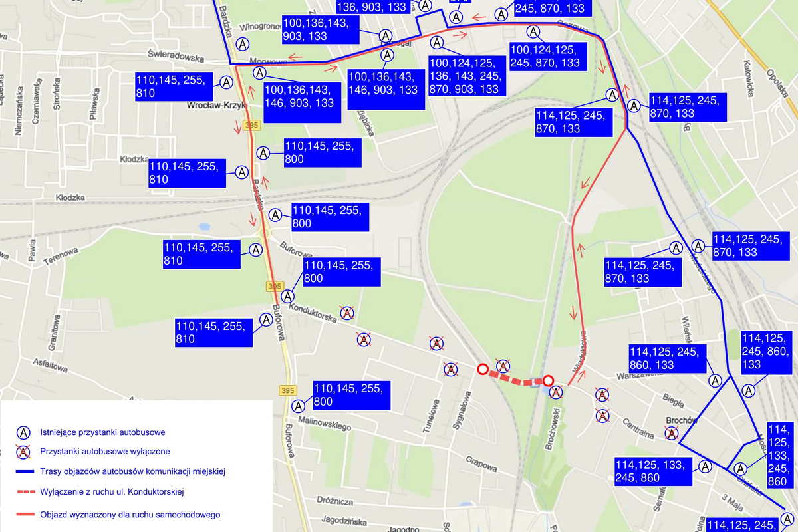Click the 395 road shield nearest Malinowskiego street

point(287,390)
